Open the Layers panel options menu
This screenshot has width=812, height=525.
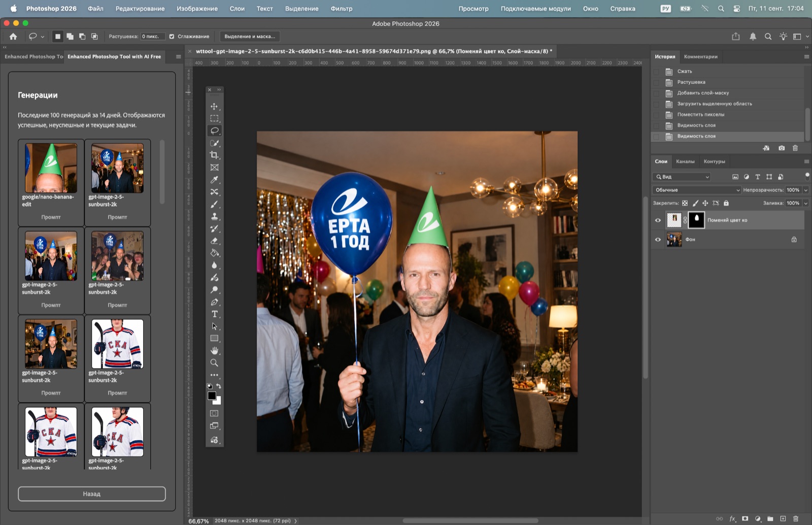(806, 161)
